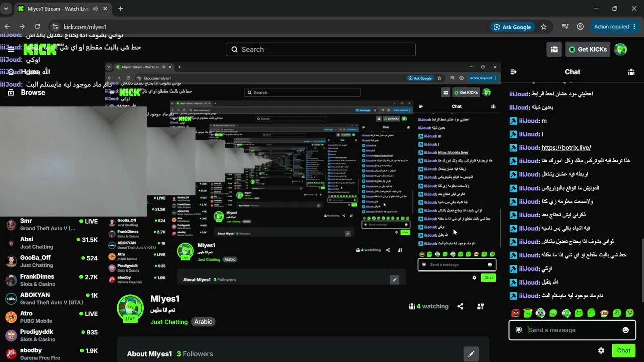Open the Prodigyddk channel in sidebar

(52, 335)
